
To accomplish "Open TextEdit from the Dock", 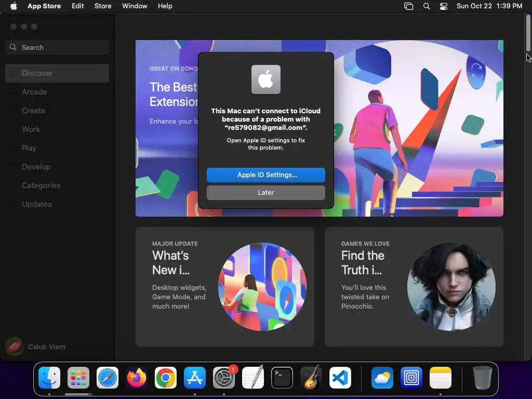I will click(x=253, y=378).
